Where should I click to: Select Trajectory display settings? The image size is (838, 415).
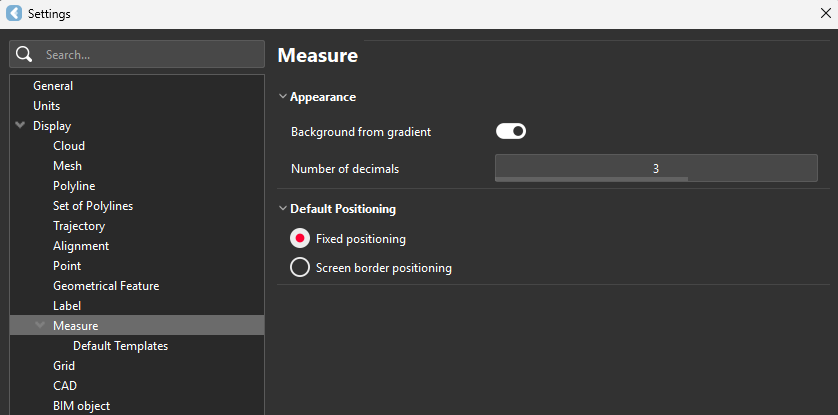tap(81, 226)
